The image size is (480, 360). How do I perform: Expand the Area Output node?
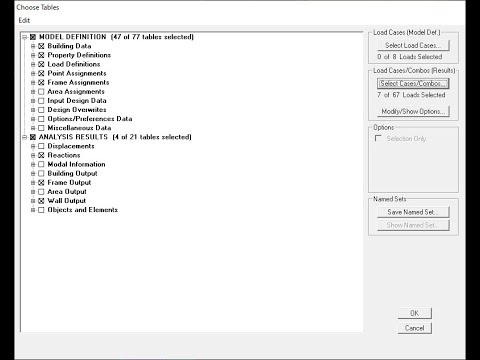pyautogui.click(x=33, y=192)
